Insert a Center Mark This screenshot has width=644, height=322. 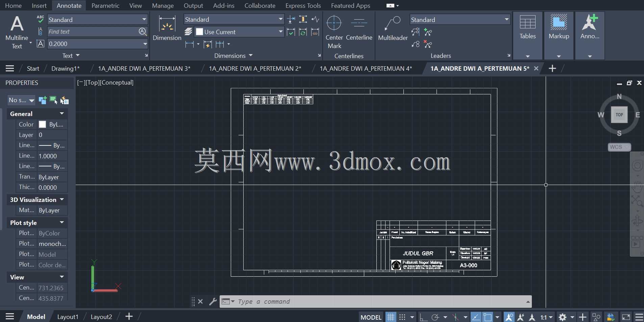pyautogui.click(x=334, y=32)
